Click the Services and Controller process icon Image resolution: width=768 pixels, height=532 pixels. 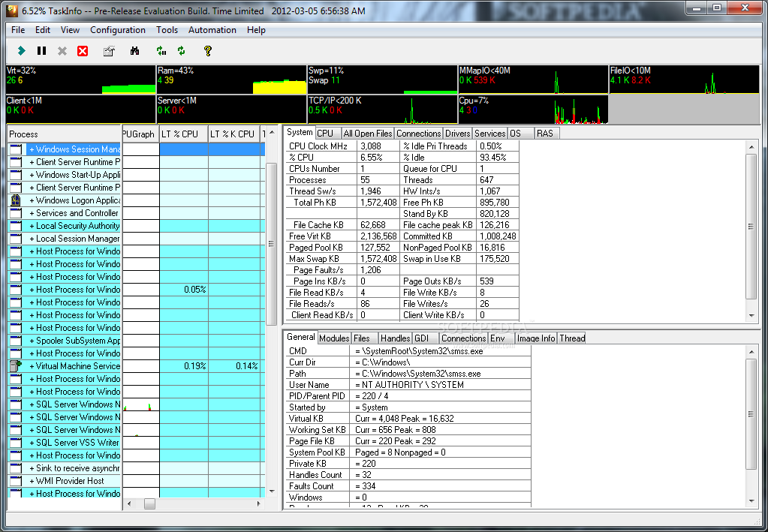[16, 213]
